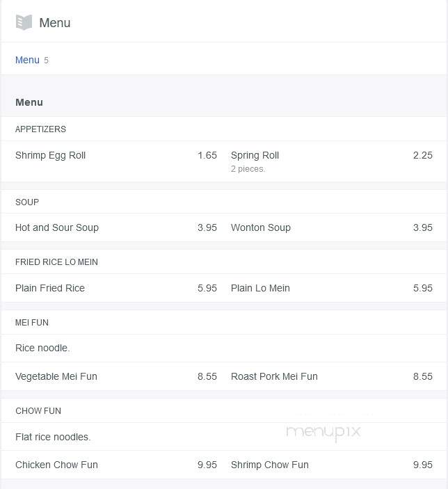
Task: Select Plain Fried Rice
Action: (x=50, y=288)
